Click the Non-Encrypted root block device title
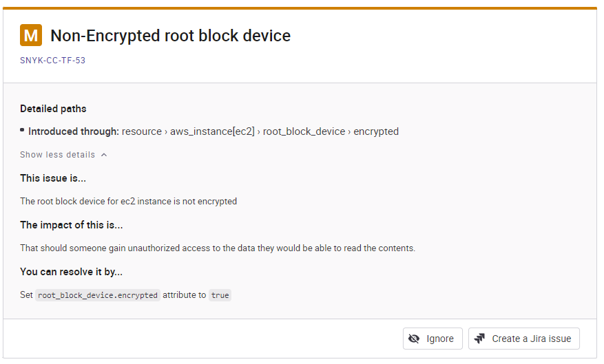 171,35
